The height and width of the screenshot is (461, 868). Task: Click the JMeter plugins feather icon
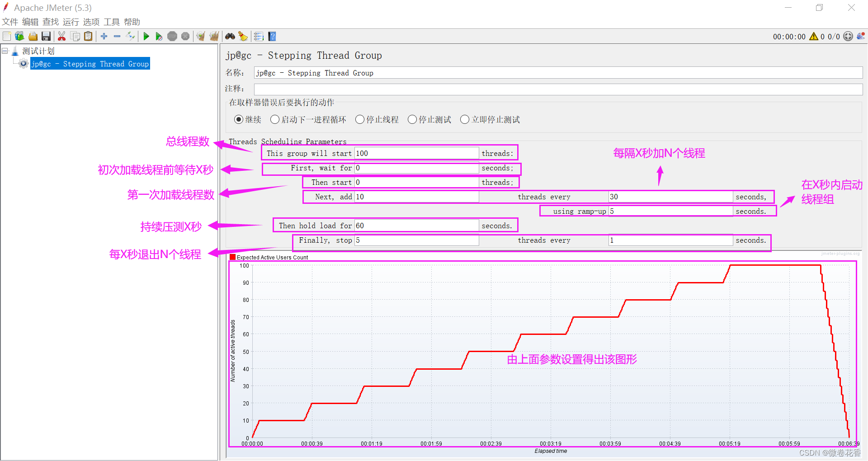click(x=861, y=36)
